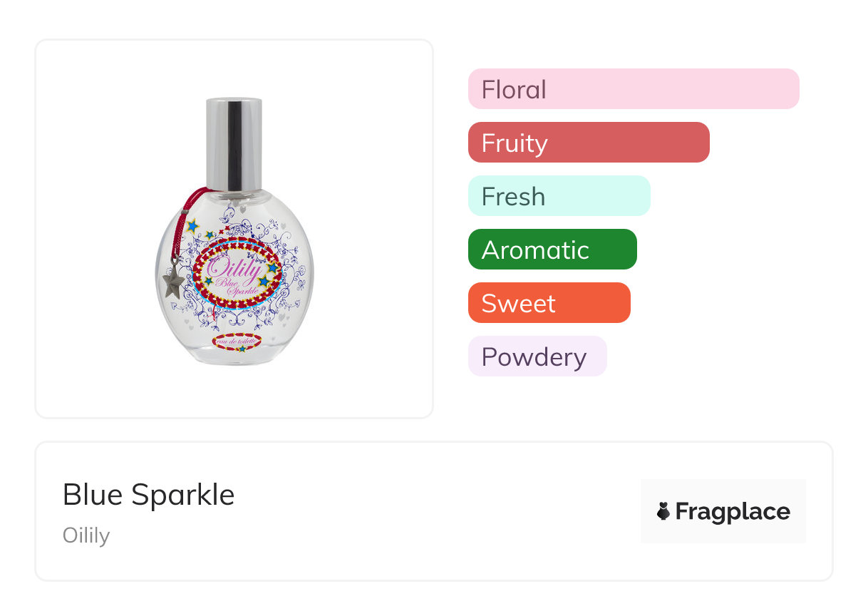Viewport: 868px width, 616px height.
Task: Open the Blue Sparkle perfume title
Action: [x=148, y=495]
